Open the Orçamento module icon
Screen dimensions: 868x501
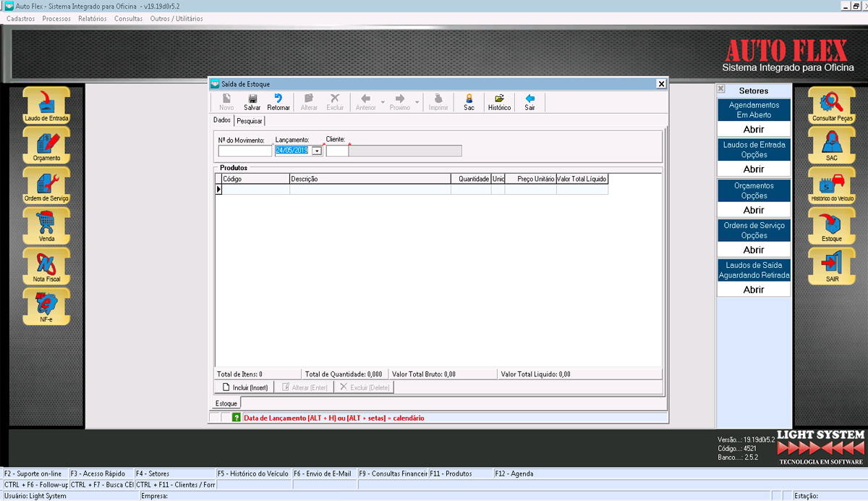pos(46,146)
